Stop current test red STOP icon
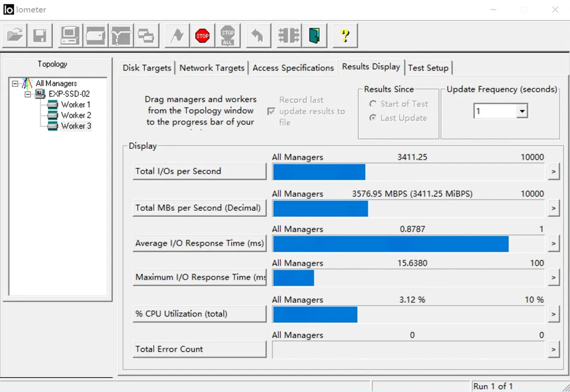 pyautogui.click(x=202, y=36)
